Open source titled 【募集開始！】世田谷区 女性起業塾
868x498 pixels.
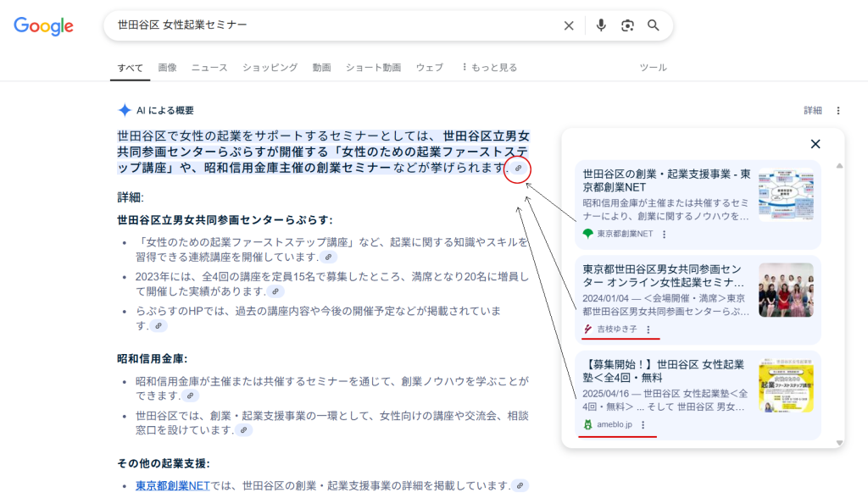(663, 371)
